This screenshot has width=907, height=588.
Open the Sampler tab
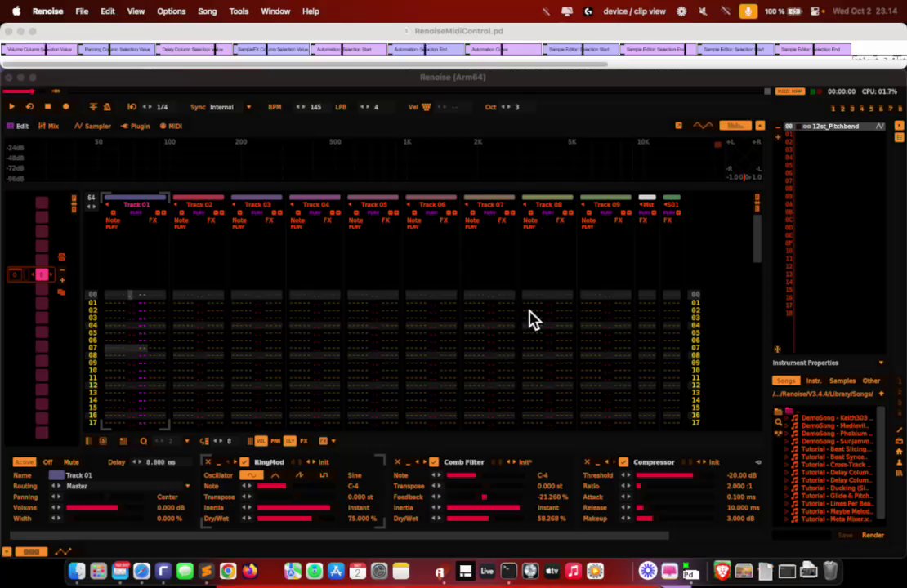92,126
